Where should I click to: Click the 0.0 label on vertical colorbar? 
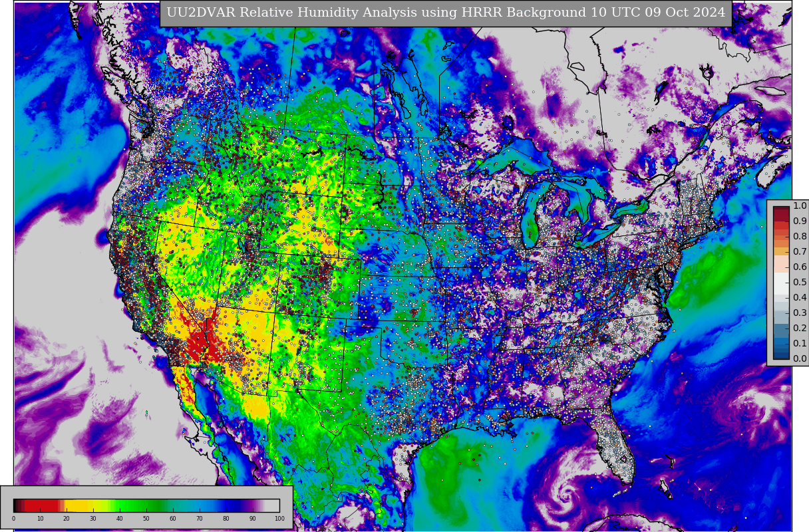click(800, 358)
